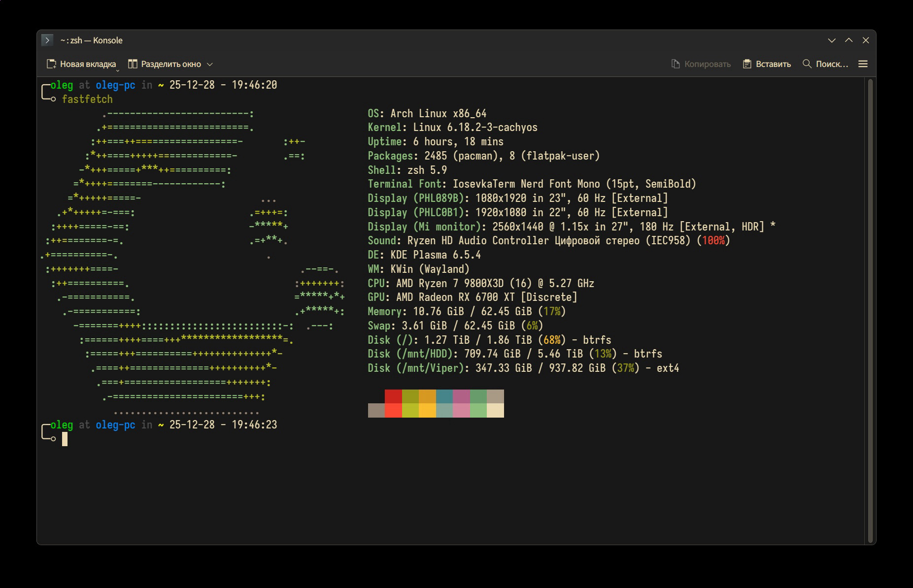
Task: Click the teal blue color block
Action: click(x=444, y=396)
